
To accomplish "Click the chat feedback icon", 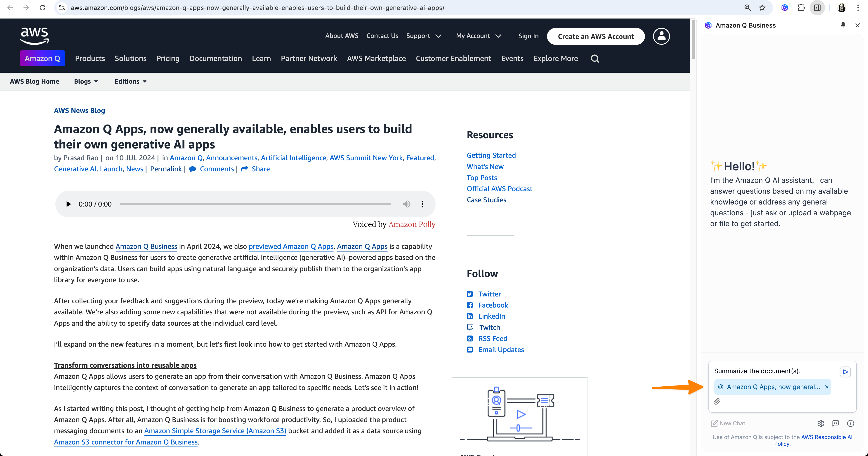I will click(835, 423).
